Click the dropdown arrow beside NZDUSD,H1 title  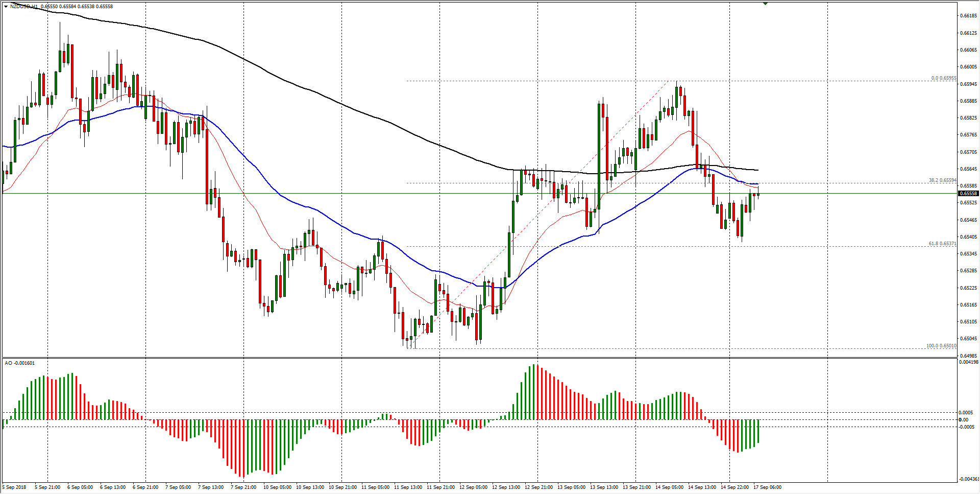pos(6,7)
